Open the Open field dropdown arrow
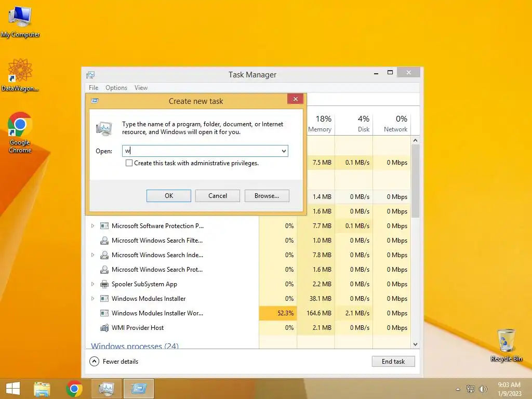Image resolution: width=532 pixels, height=399 pixels. pos(284,151)
